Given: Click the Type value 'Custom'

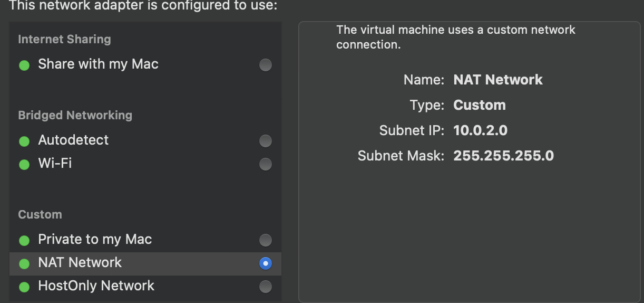Looking at the screenshot, I should pyautogui.click(x=480, y=105).
